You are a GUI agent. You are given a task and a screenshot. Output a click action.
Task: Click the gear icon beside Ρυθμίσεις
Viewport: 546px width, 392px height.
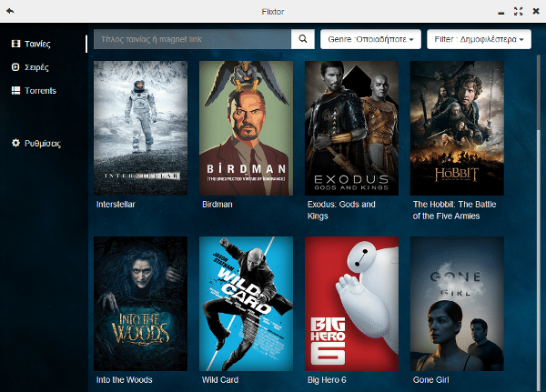[15, 143]
